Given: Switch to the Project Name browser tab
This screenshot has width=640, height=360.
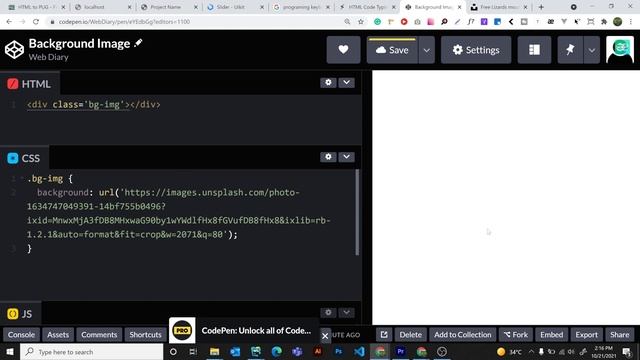Looking at the screenshot, I should (168, 7).
